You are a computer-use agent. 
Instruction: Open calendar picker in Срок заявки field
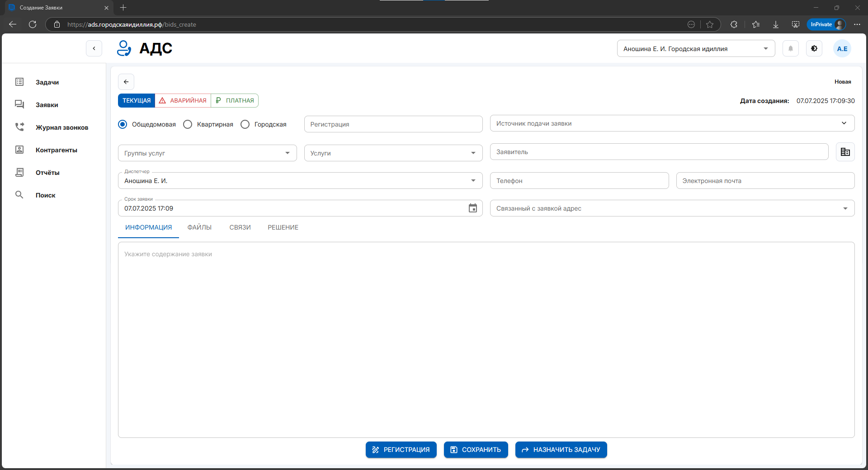pos(472,208)
